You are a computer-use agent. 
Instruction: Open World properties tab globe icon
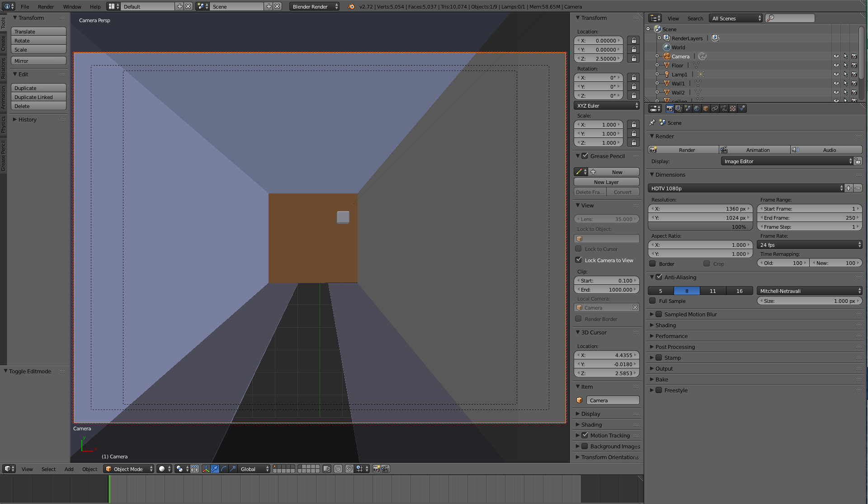coord(697,108)
